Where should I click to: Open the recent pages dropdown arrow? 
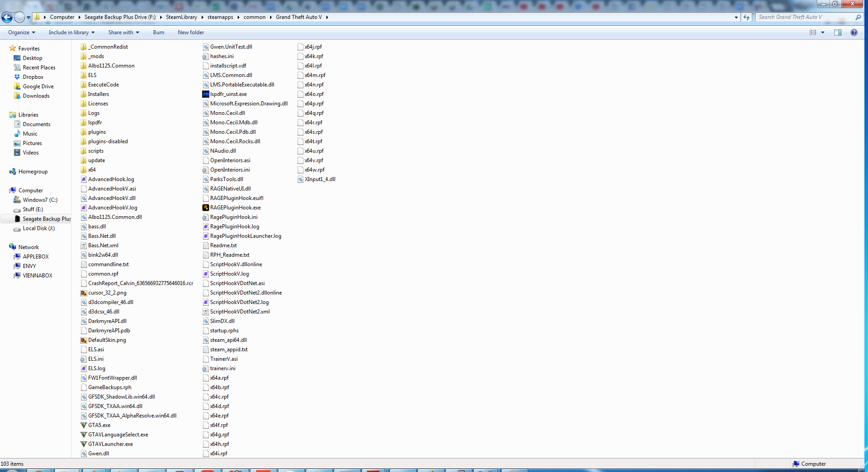coord(28,18)
